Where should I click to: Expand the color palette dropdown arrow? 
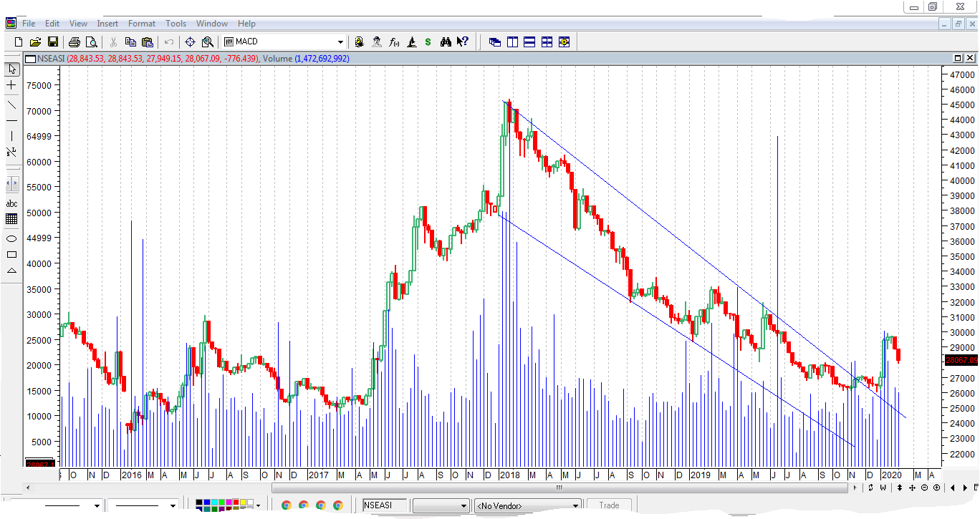[258, 506]
